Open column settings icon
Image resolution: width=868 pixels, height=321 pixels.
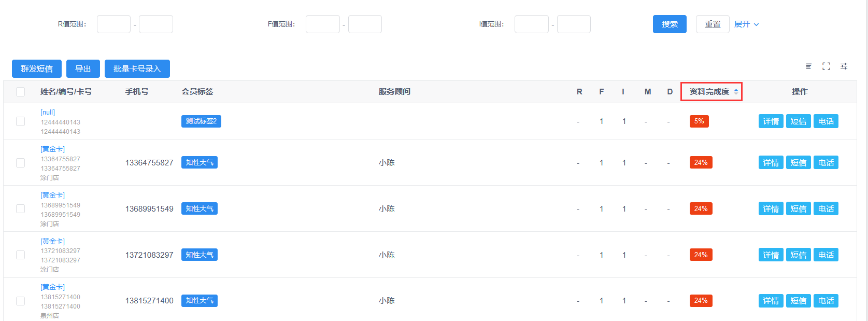844,66
